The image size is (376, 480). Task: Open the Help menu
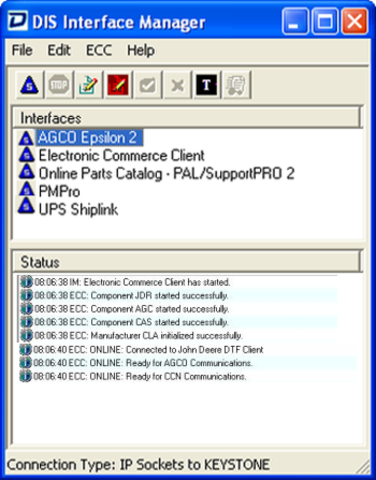tap(141, 50)
